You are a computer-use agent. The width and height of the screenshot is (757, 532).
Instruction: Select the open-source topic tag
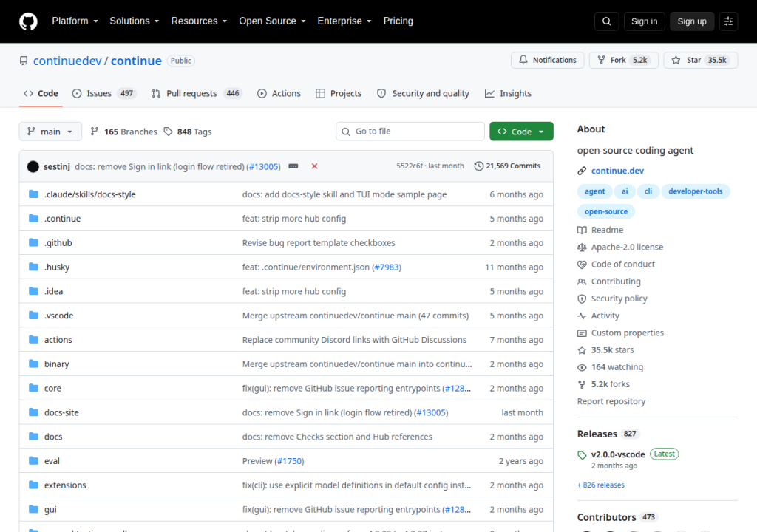point(606,211)
